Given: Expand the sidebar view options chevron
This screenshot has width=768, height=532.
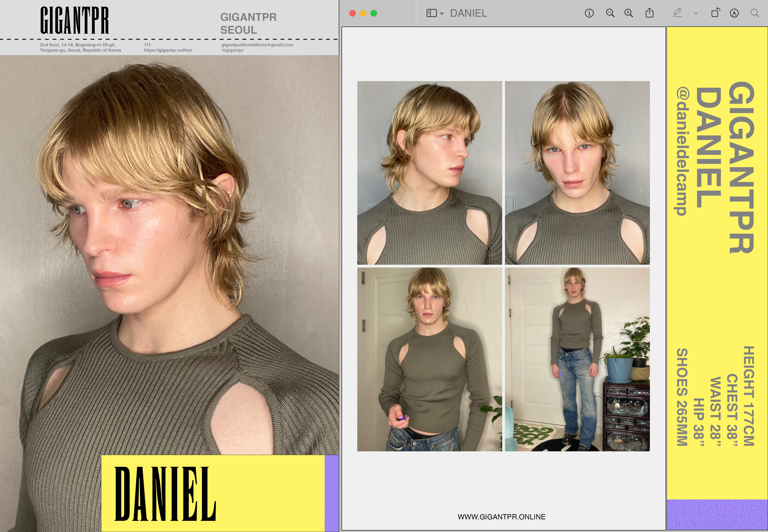Looking at the screenshot, I should tap(442, 13).
